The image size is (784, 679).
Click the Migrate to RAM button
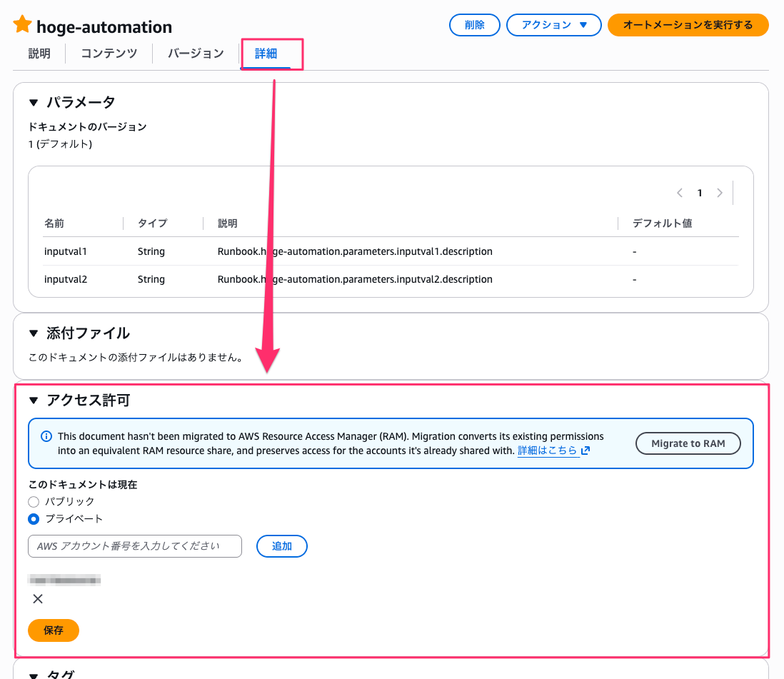pyautogui.click(x=688, y=443)
